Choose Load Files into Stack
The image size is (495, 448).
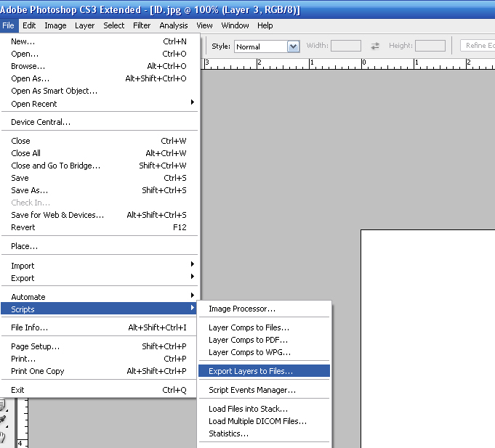coord(265,409)
